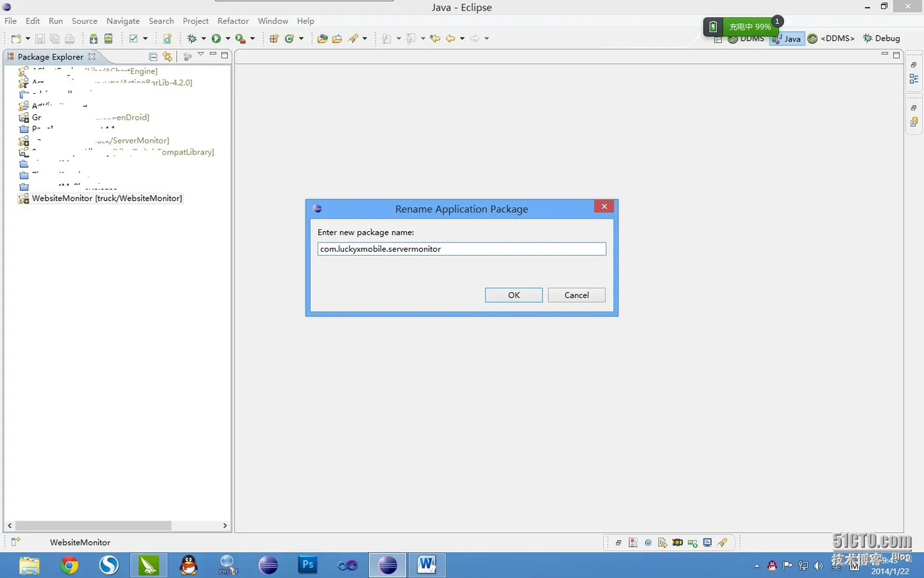The image size is (924, 578).
Task: Click the checkmark task toolbar icon
Action: point(133,38)
